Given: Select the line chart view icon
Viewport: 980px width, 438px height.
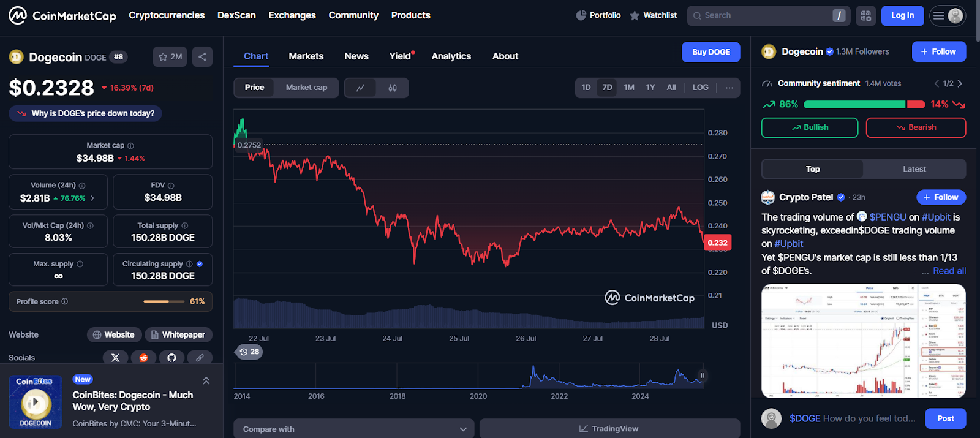Looking at the screenshot, I should [361, 88].
